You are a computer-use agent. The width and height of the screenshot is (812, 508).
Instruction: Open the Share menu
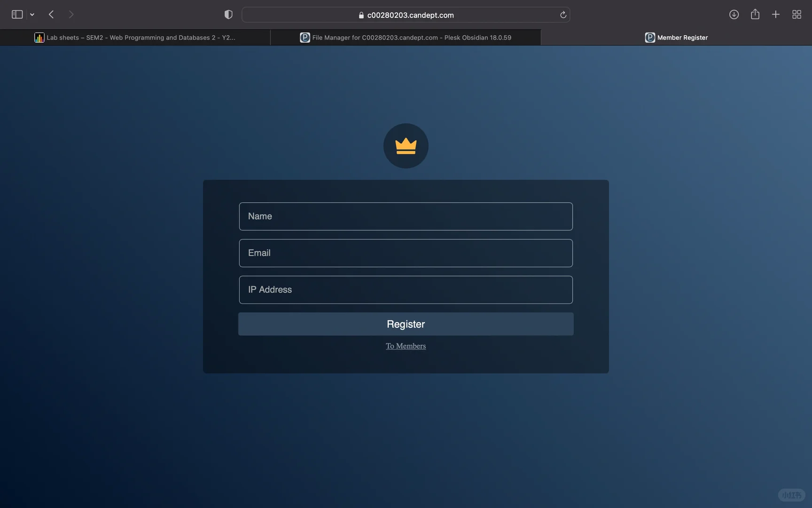point(755,14)
